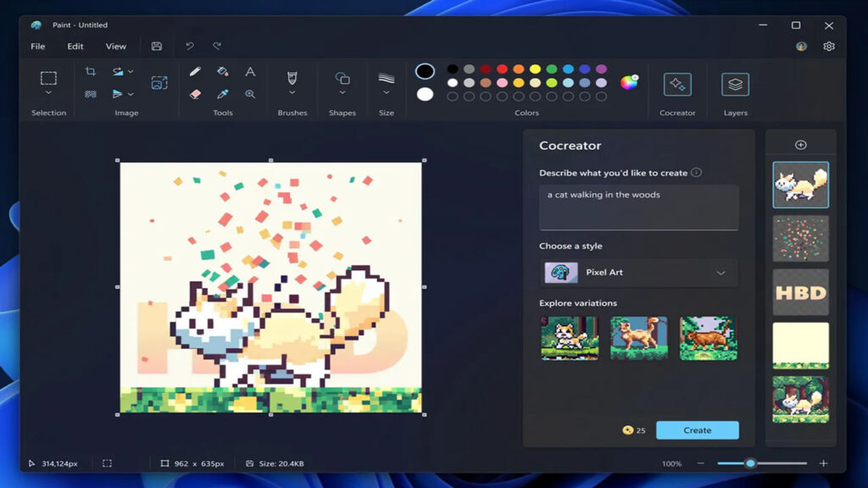Open the File menu

[x=37, y=47]
